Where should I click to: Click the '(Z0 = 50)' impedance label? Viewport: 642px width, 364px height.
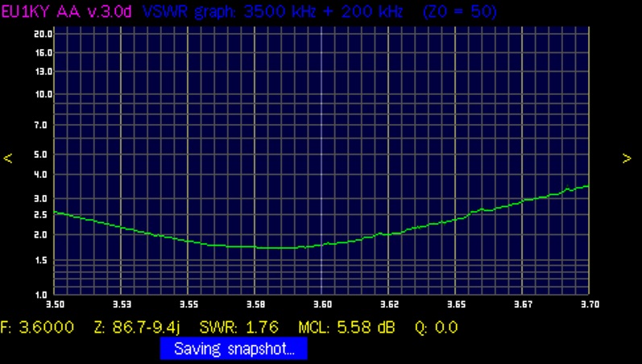[x=460, y=11]
